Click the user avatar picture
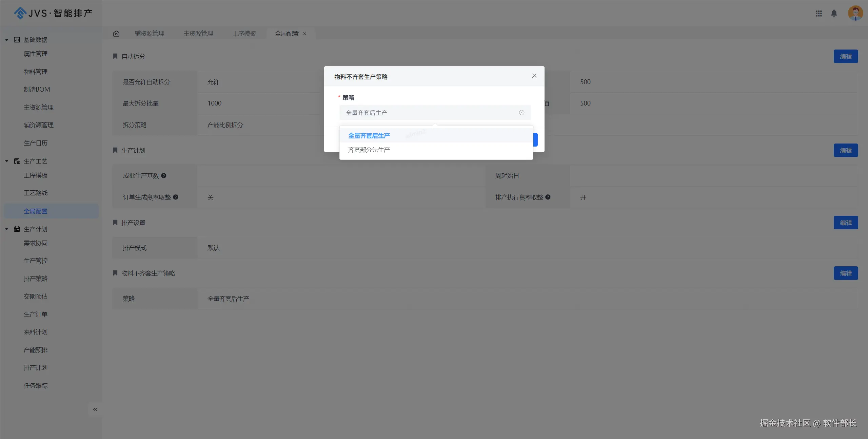Viewport: 868px width, 439px height. click(855, 14)
